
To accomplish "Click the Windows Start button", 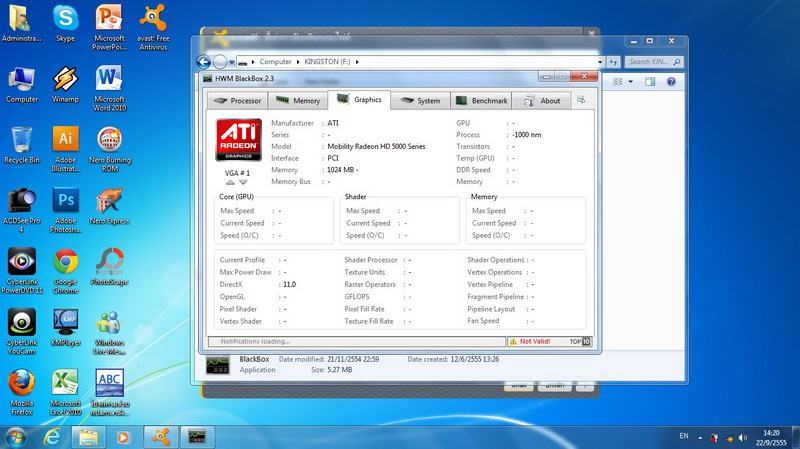I will click(16, 437).
